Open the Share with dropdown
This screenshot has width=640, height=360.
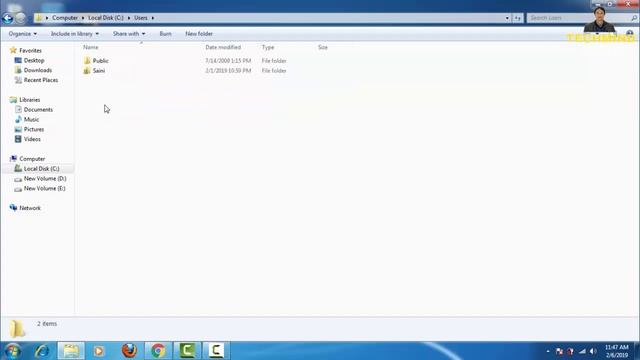click(129, 34)
